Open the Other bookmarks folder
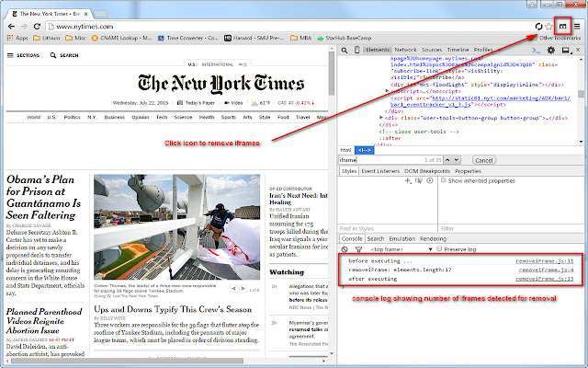The image size is (588, 368). (556, 38)
